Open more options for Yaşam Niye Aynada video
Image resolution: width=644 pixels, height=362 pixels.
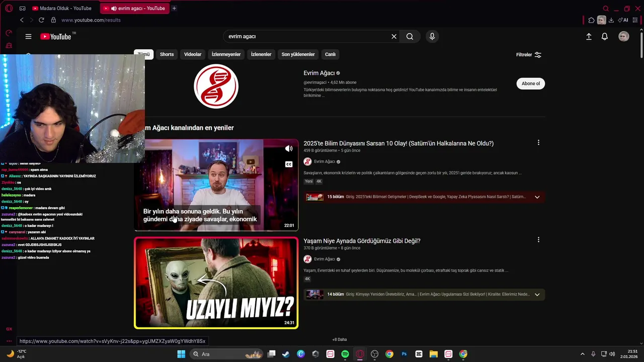pos(538,240)
